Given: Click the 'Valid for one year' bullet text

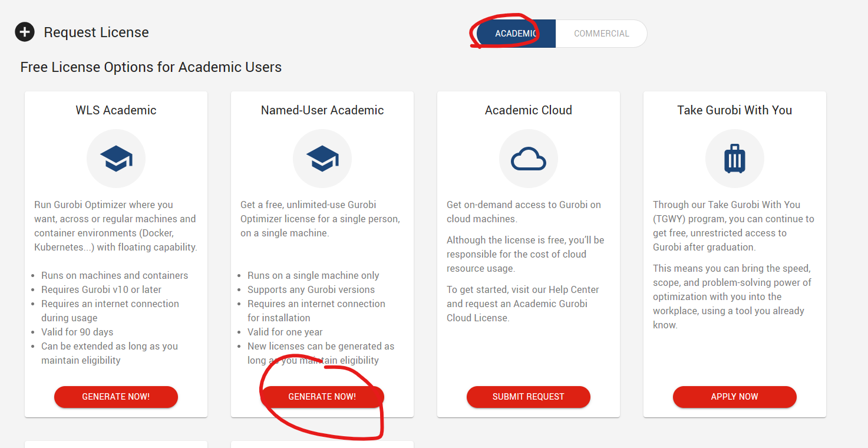Looking at the screenshot, I should (x=285, y=332).
